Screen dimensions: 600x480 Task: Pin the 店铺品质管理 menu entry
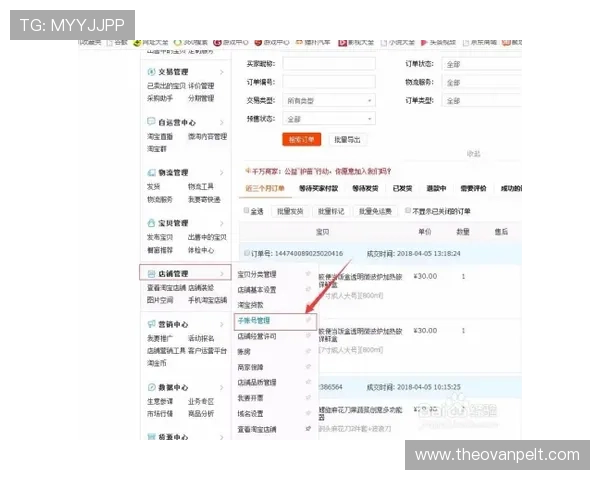coord(308,382)
